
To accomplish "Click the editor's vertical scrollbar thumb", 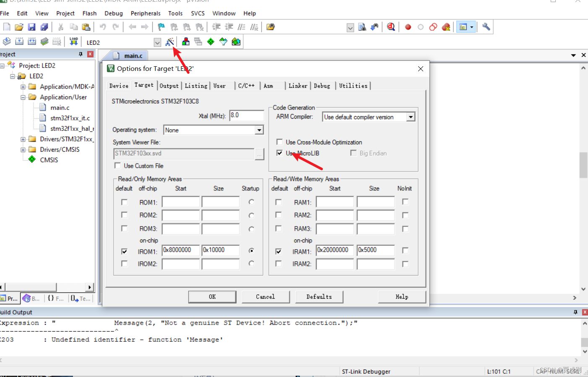I will pos(583,165).
